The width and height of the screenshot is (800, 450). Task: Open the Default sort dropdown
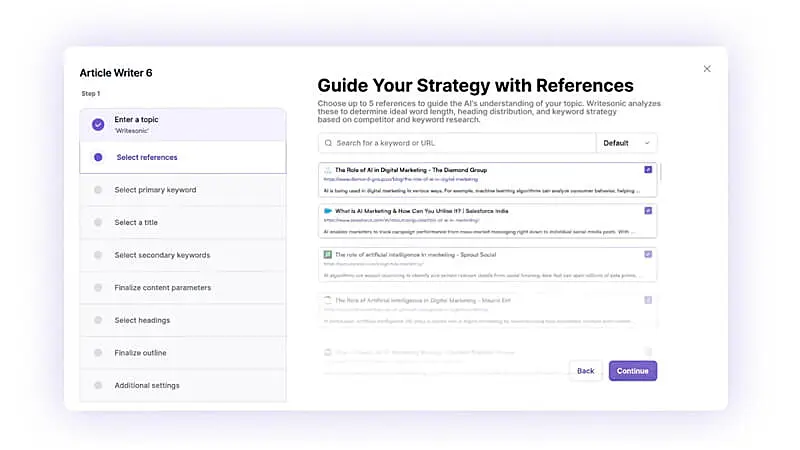pos(627,143)
